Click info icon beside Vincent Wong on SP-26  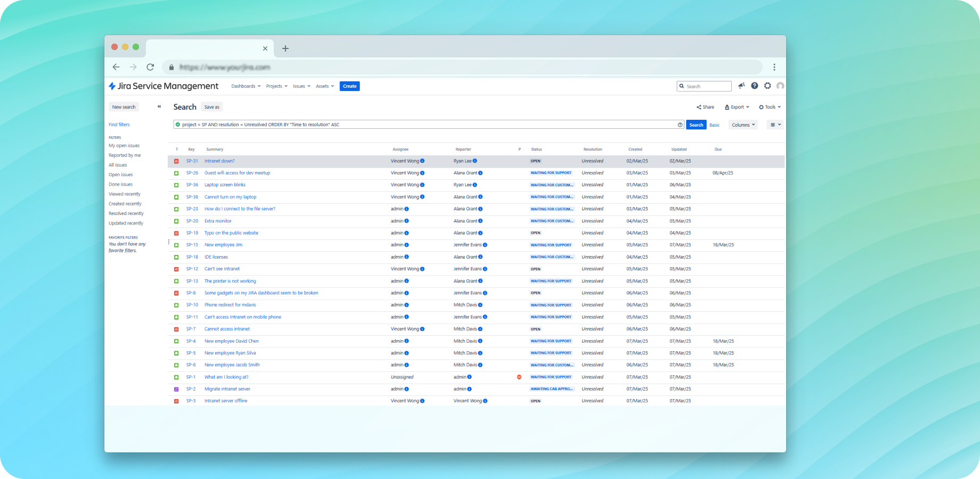[x=422, y=173]
